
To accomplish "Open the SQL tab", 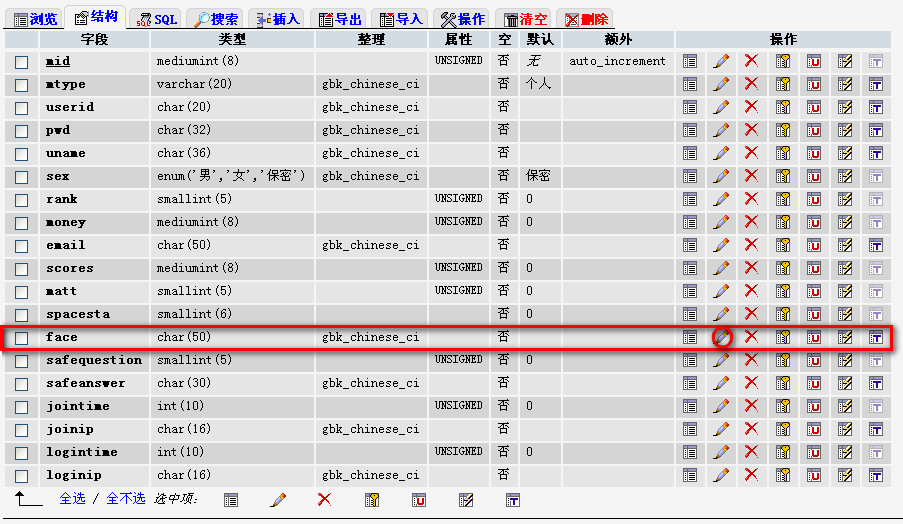I will (x=156, y=19).
